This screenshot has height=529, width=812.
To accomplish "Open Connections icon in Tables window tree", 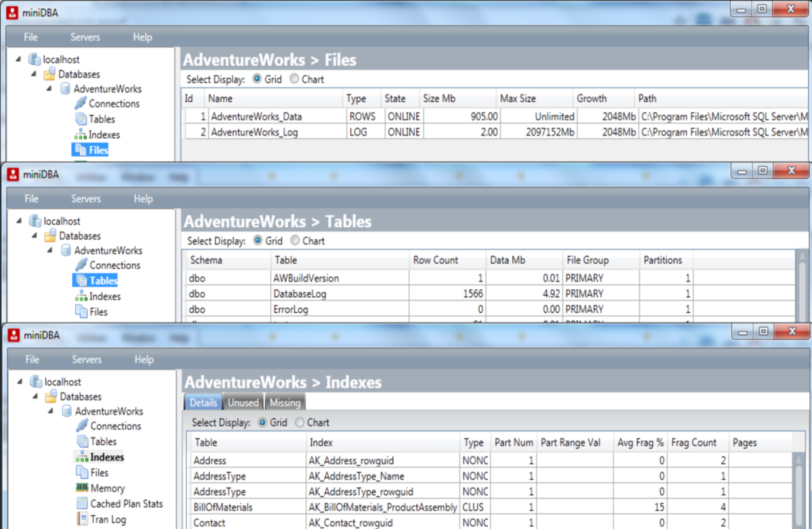I will (81, 265).
